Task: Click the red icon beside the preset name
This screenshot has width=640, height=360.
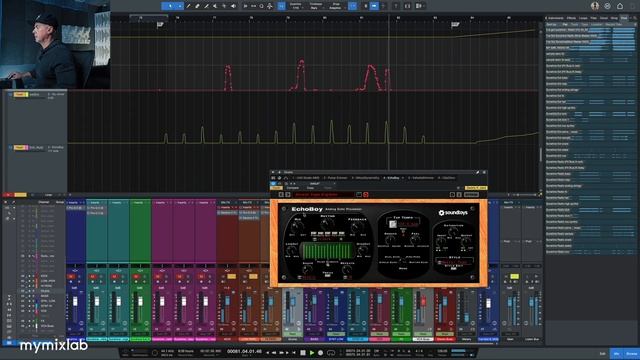Action: click(366, 195)
